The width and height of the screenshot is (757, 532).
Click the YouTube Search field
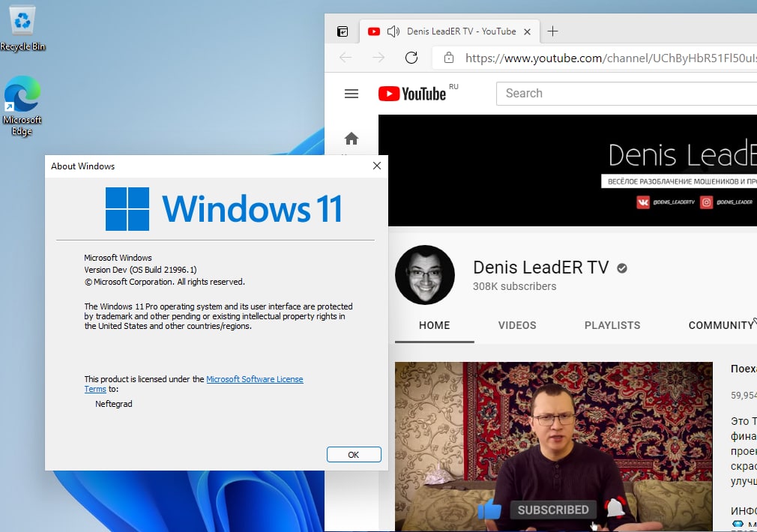[627, 93]
